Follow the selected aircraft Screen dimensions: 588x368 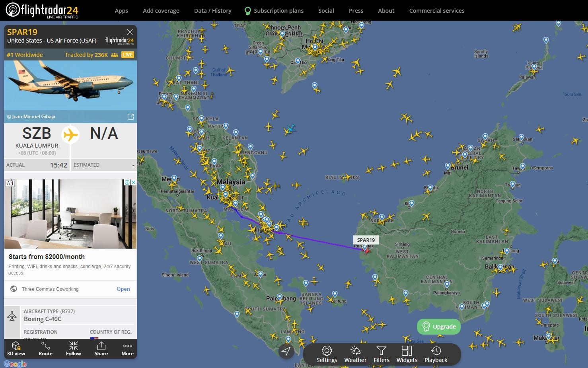73,349
